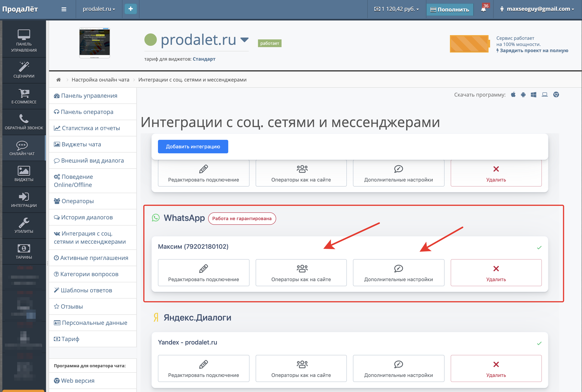The height and width of the screenshot is (392, 582).
Task: Open Шаблоны ответов menu item
Action: 92,290
